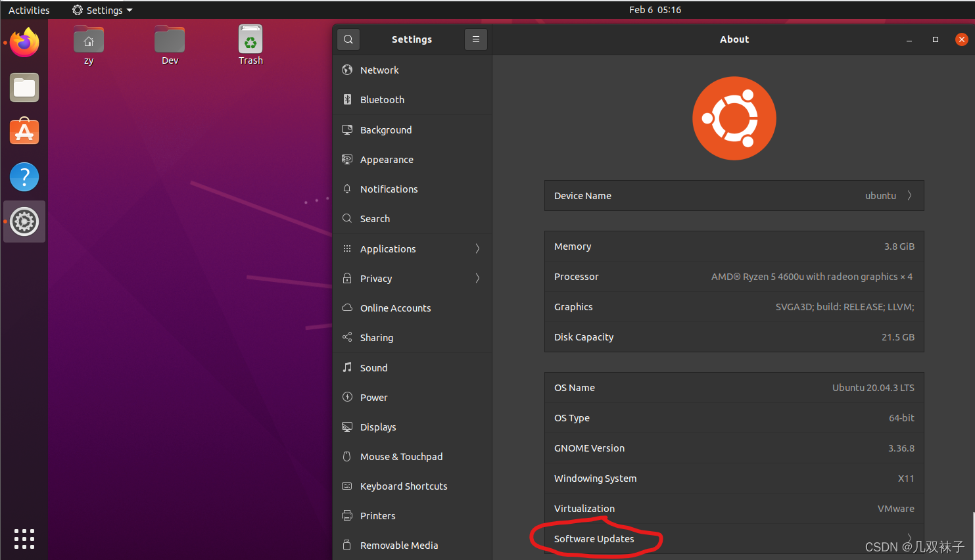Click the ubuntu device name value
This screenshot has height=560, width=975.
click(x=880, y=196)
